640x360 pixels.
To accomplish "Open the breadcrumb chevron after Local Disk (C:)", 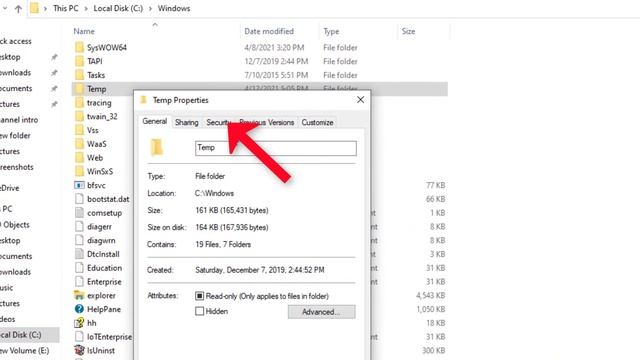I will pyautogui.click(x=150, y=9).
